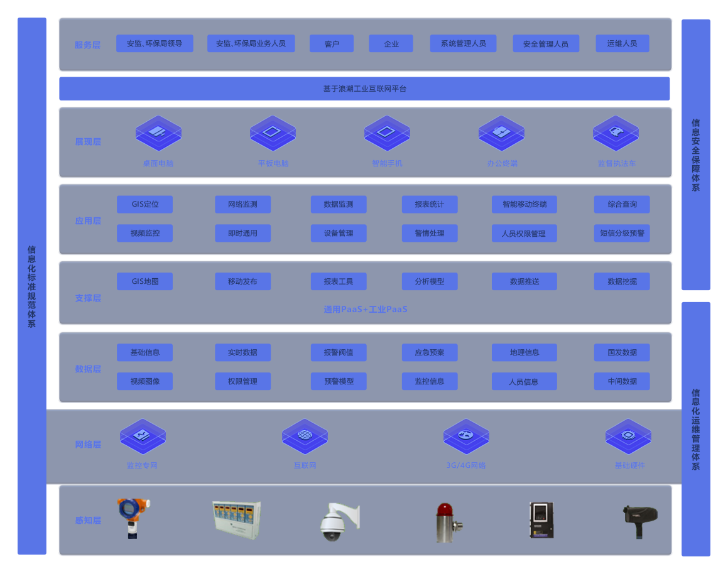The image size is (728, 574).
Task: Select the 系统管理人员 role button
Action: click(463, 44)
